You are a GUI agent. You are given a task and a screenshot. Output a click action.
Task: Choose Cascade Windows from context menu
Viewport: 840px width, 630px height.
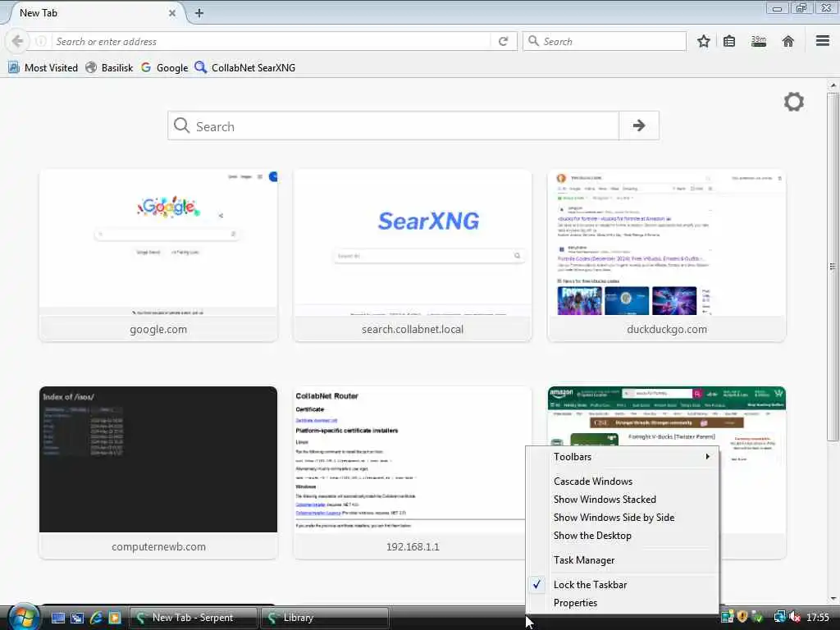(x=623, y=481)
